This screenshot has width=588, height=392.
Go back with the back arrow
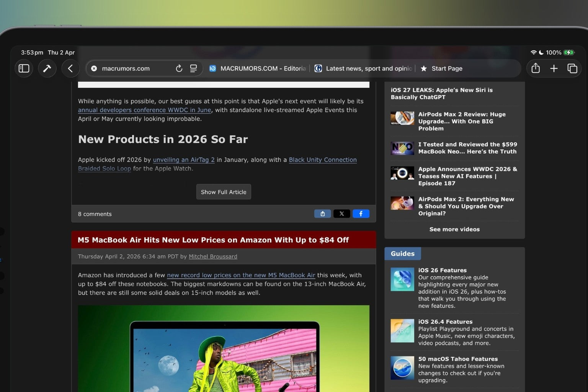[x=70, y=69]
